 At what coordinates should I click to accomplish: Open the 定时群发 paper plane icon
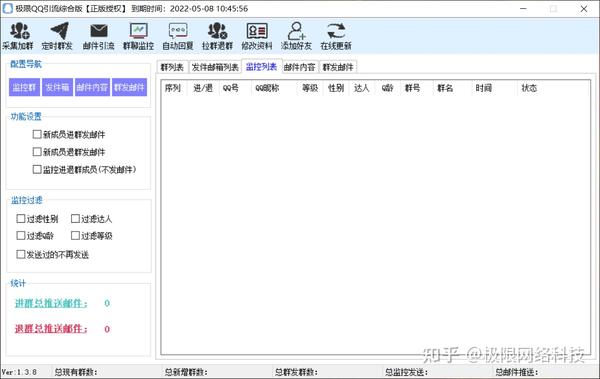(x=57, y=36)
